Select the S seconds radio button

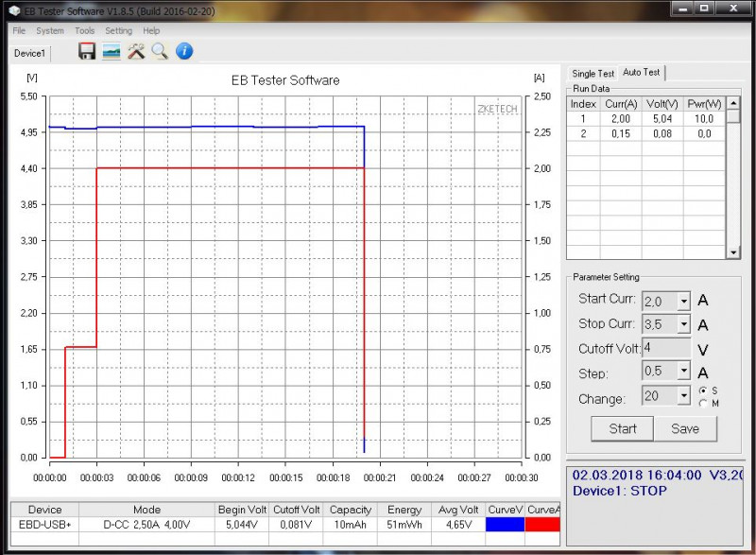coord(703,390)
